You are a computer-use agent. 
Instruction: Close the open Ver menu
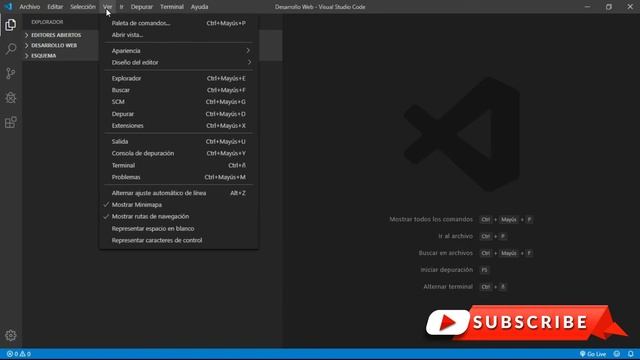pos(107,7)
